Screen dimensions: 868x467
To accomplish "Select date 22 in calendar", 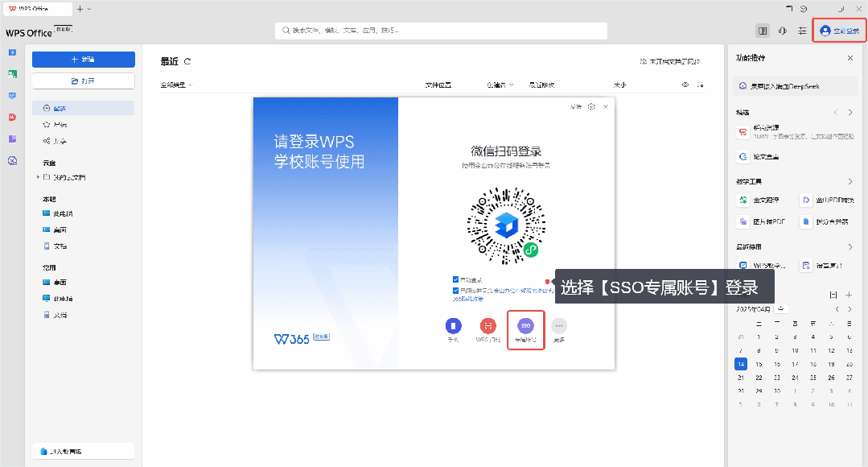I will [759, 378].
